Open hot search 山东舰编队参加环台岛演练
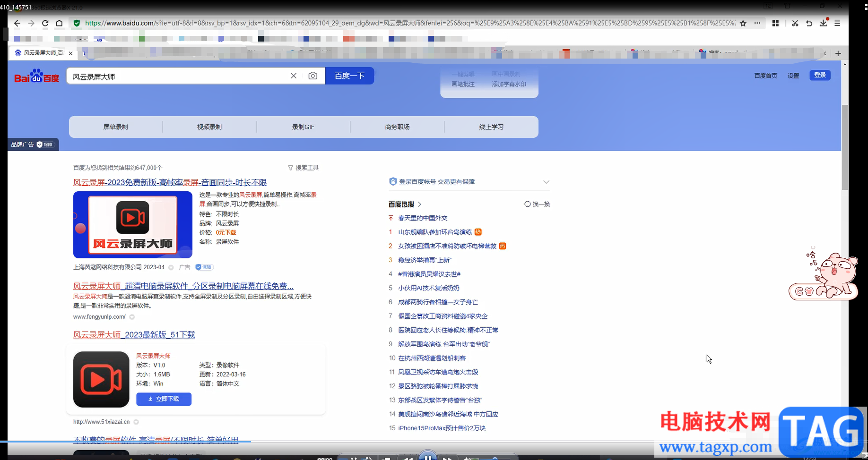This screenshot has height=460, width=868. (x=435, y=232)
